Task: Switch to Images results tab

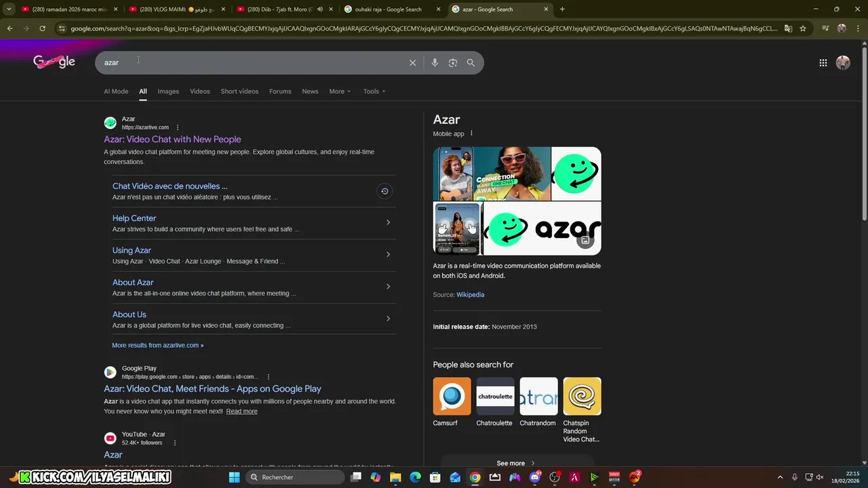Action: coord(168,91)
